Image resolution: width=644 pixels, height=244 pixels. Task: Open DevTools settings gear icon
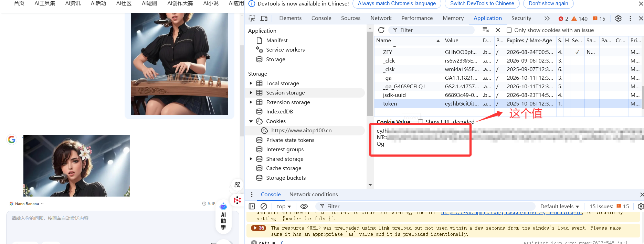618,18
